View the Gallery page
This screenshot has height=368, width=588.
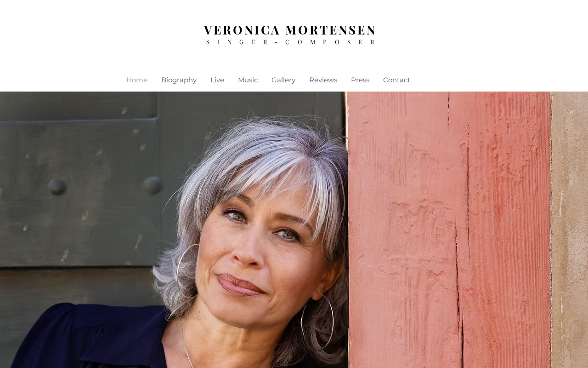click(283, 80)
